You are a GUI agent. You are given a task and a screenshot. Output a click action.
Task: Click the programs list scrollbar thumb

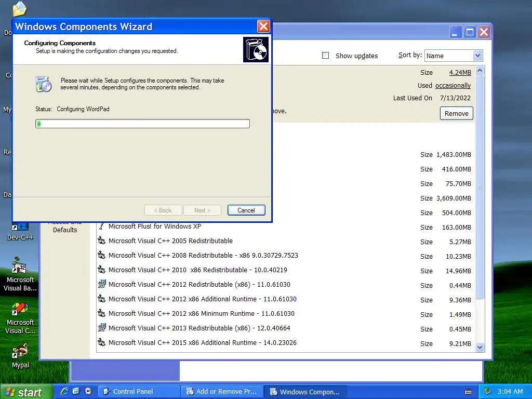(x=480, y=187)
